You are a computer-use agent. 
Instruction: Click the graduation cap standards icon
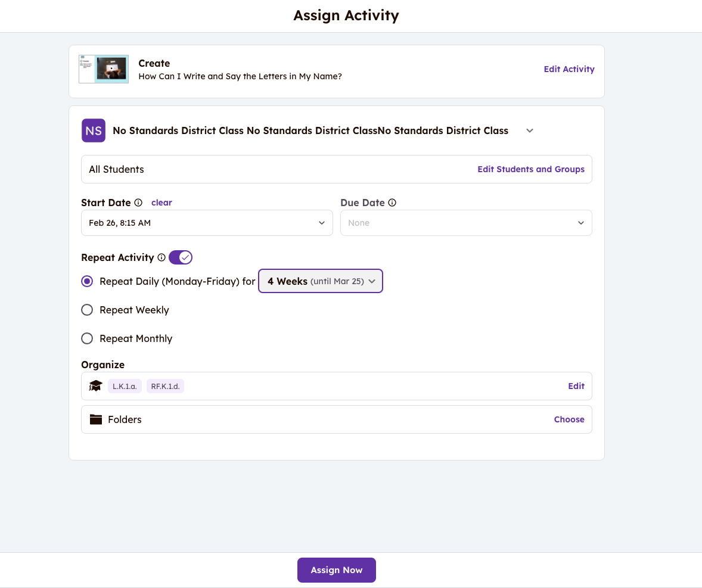95,386
